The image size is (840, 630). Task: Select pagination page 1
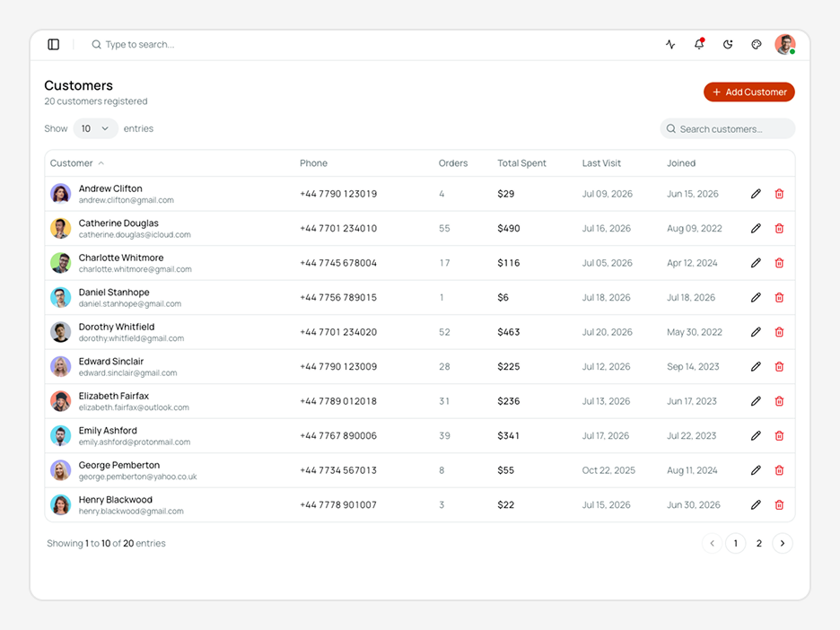tap(736, 543)
